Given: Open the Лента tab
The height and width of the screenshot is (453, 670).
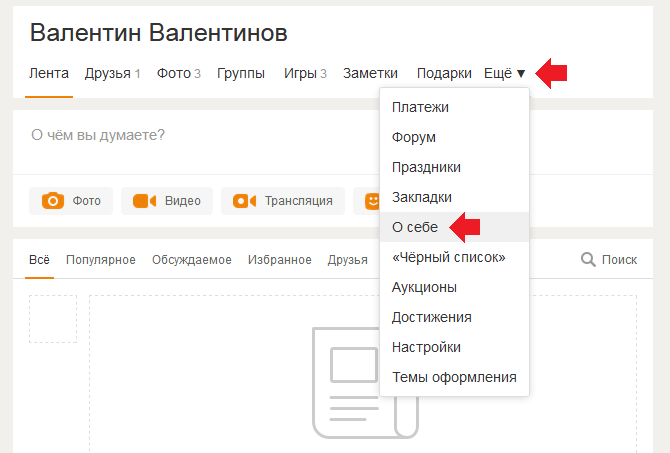Looking at the screenshot, I should click(x=49, y=74).
